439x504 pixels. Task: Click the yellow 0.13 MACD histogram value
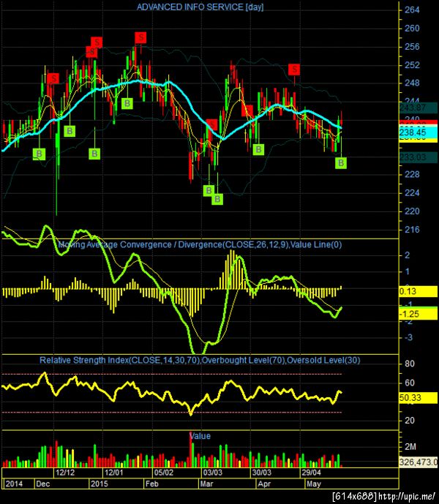click(x=418, y=292)
